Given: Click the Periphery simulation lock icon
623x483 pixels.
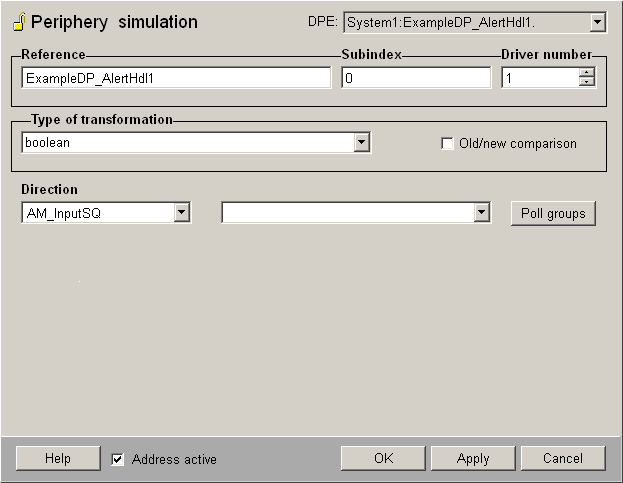Looking at the screenshot, I should click(18, 22).
